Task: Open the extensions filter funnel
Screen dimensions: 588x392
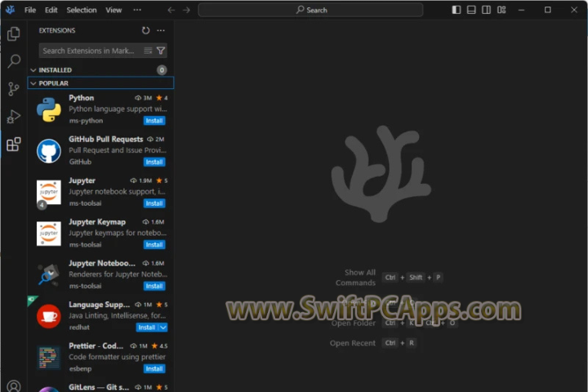Action: click(x=161, y=51)
